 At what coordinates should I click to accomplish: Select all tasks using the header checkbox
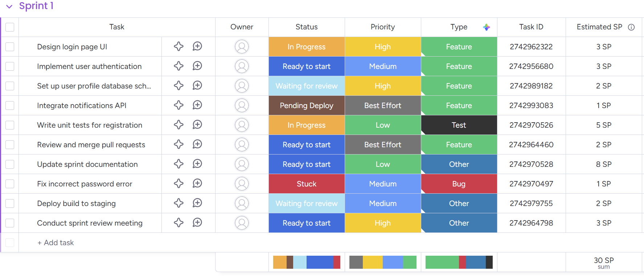point(10,27)
